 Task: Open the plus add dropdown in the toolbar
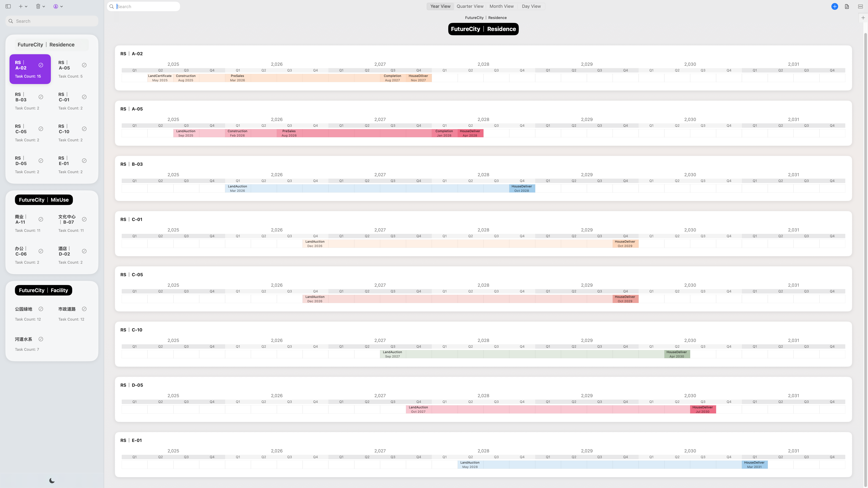point(23,6)
